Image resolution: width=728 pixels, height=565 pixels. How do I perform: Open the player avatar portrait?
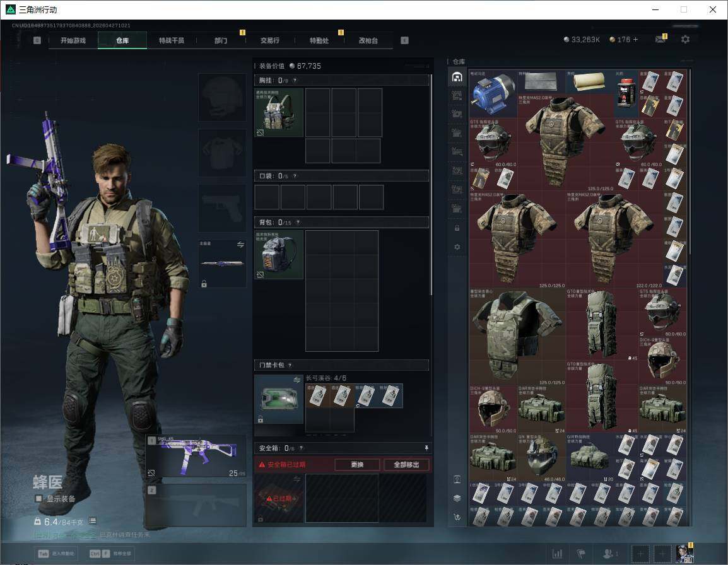[x=684, y=554]
